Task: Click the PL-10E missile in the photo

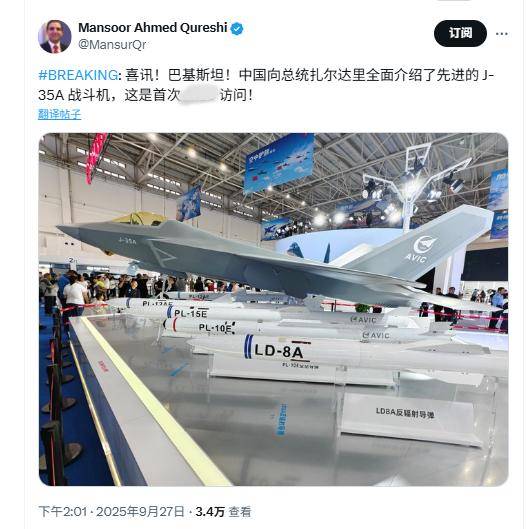Action: [x=215, y=328]
